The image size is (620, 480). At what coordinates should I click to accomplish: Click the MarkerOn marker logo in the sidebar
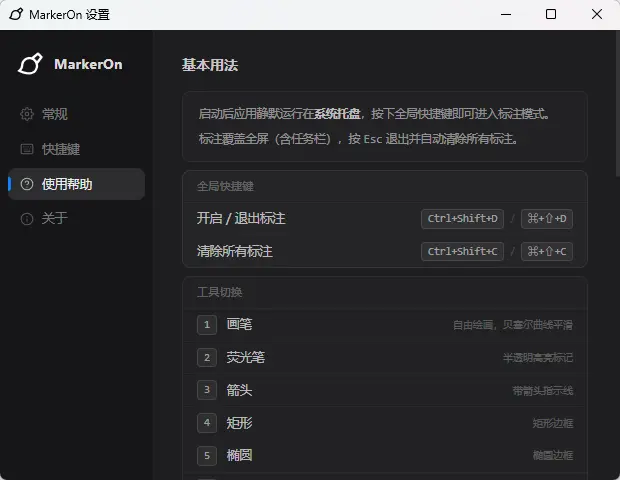pos(30,64)
